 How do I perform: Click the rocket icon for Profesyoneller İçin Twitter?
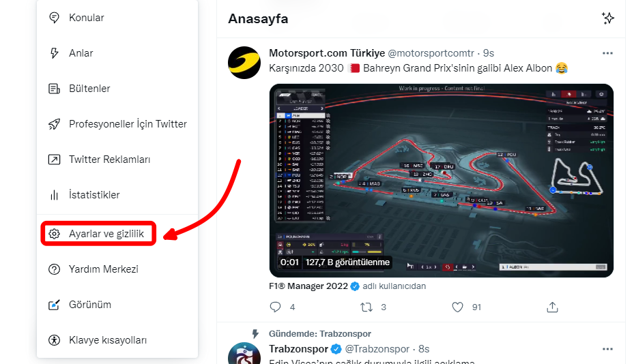55,124
